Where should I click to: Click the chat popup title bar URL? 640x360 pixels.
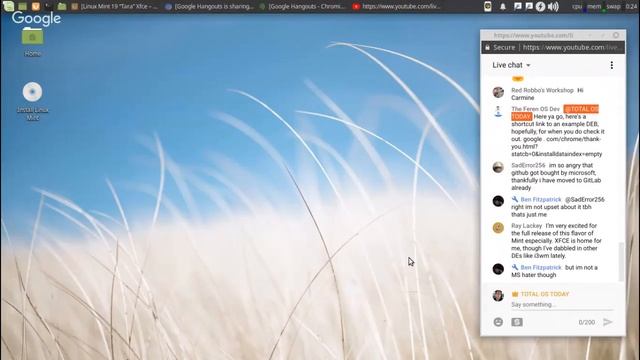[533, 36]
